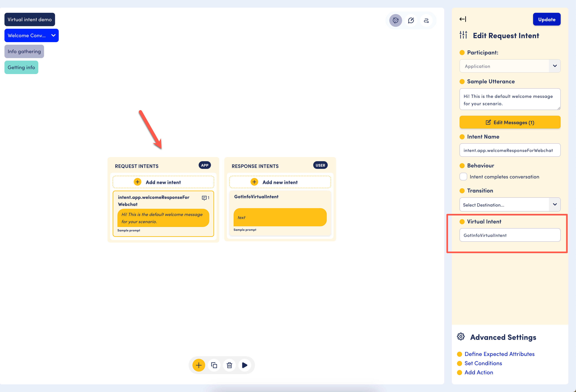Click the Edit Messages (1) button
The image size is (576, 392).
[x=510, y=122]
